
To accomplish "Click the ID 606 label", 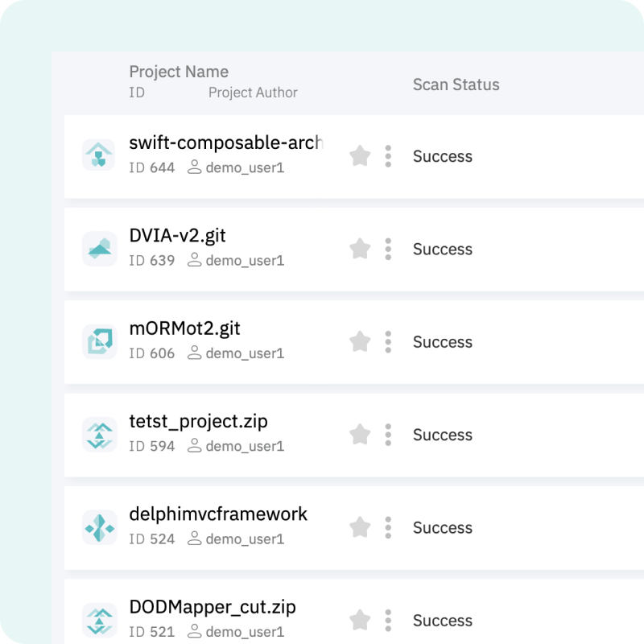I will [151, 353].
